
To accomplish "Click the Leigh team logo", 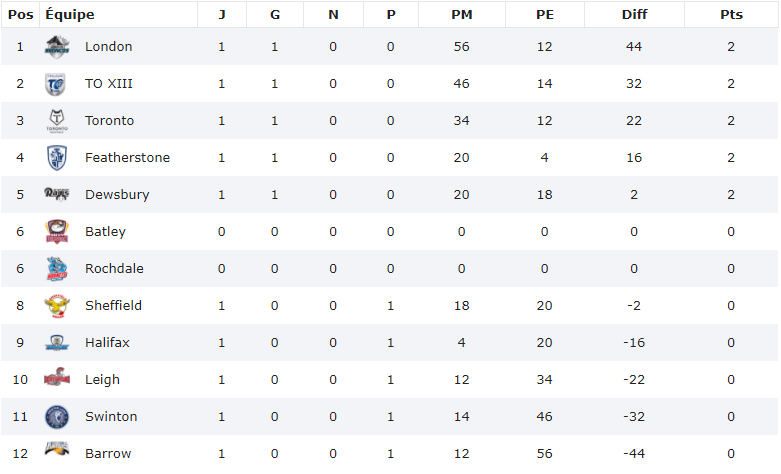I will point(57,380).
